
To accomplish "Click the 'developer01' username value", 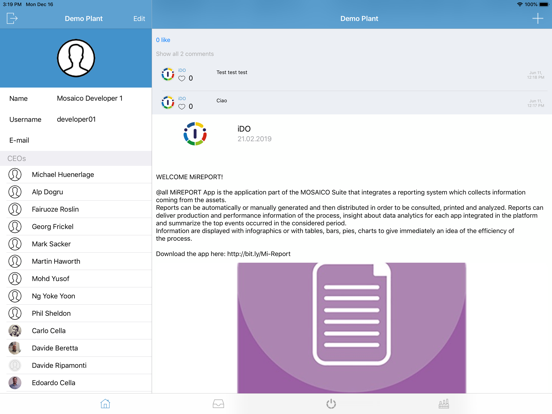I will point(76,119).
